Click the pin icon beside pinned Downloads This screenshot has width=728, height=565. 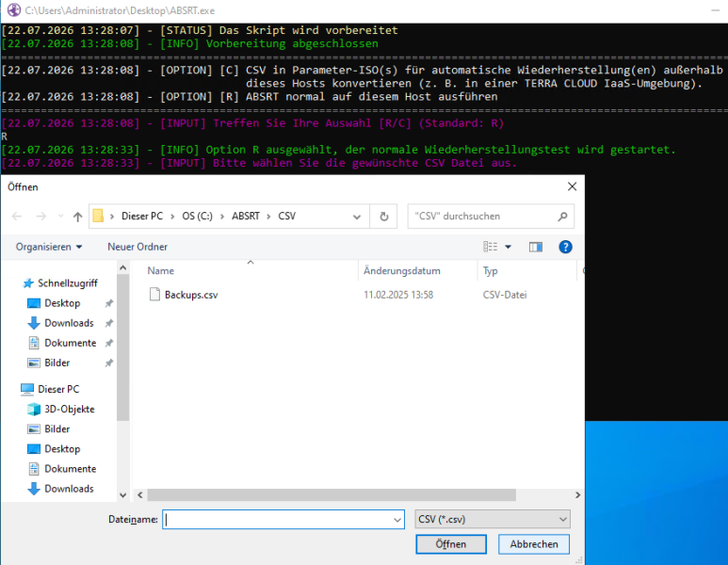point(109,324)
